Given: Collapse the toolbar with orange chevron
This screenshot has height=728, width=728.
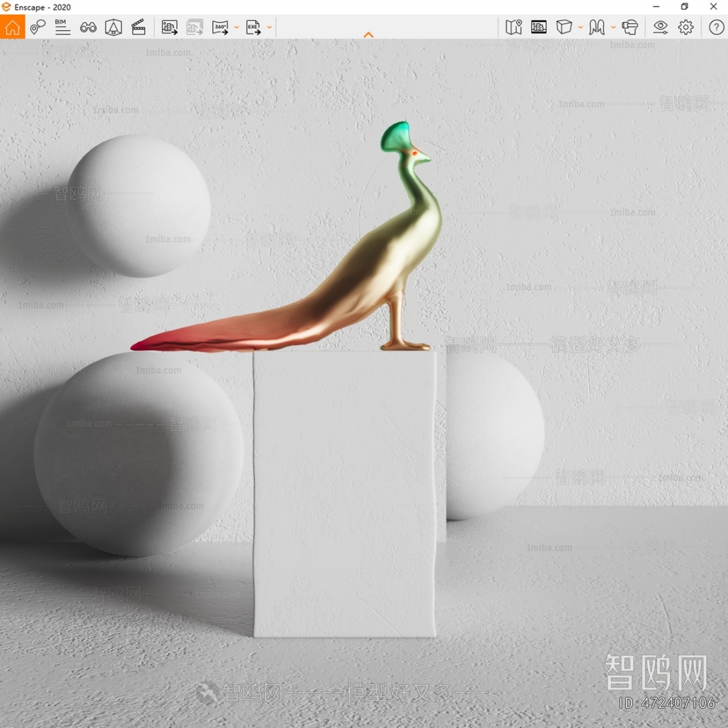Looking at the screenshot, I should [368, 34].
